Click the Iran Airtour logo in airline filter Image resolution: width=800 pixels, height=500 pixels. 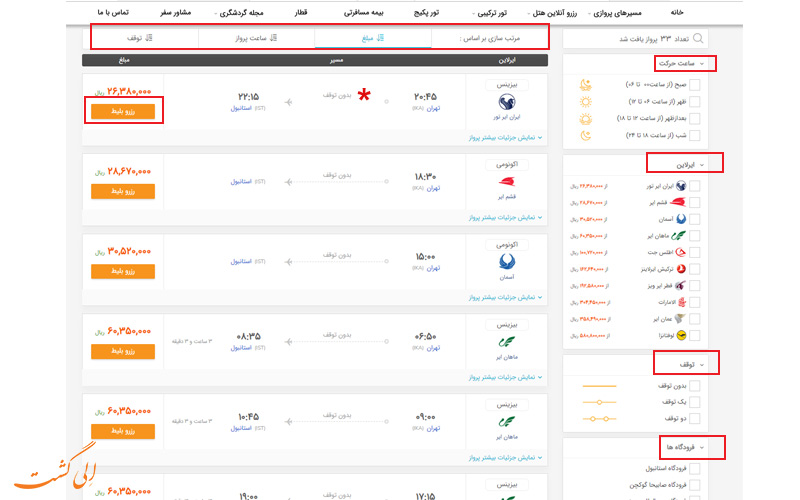point(681,186)
